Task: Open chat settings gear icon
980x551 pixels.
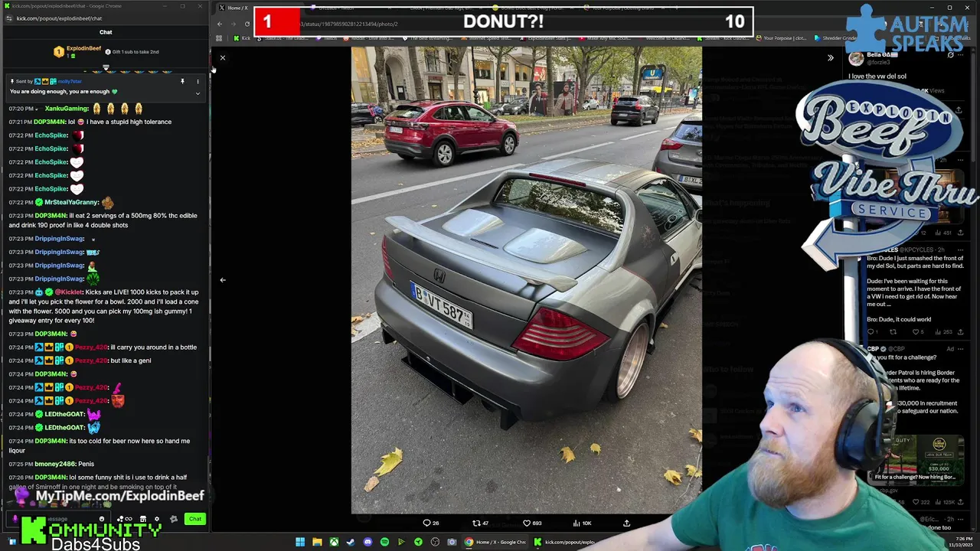Action: (157, 519)
